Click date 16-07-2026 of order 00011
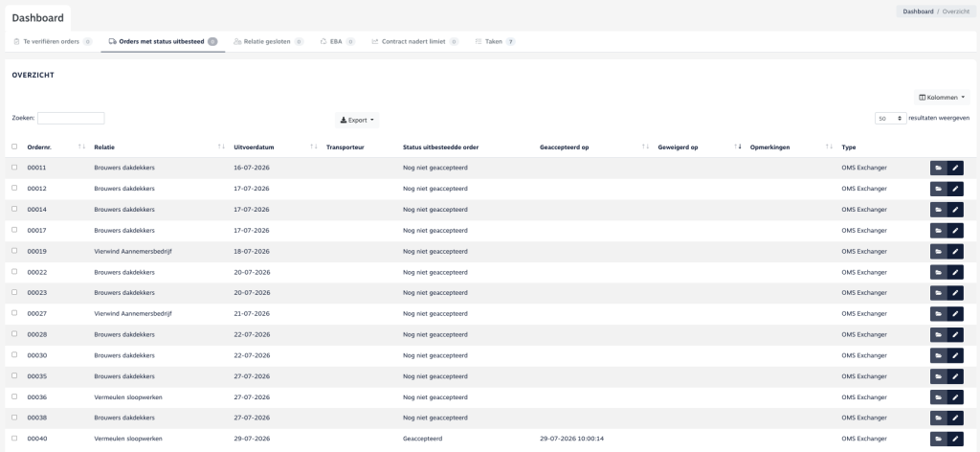Image resolution: width=980 pixels, height=452 pixels. coord(252,169)
